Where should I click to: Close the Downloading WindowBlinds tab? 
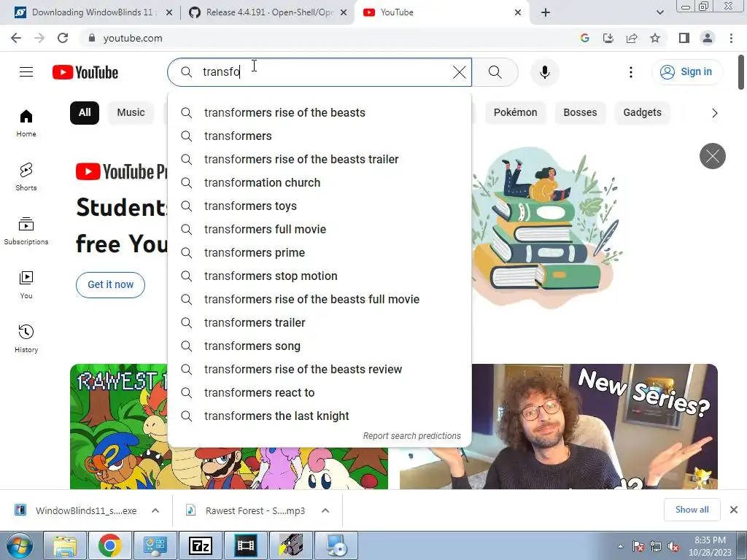click(169, 12)
